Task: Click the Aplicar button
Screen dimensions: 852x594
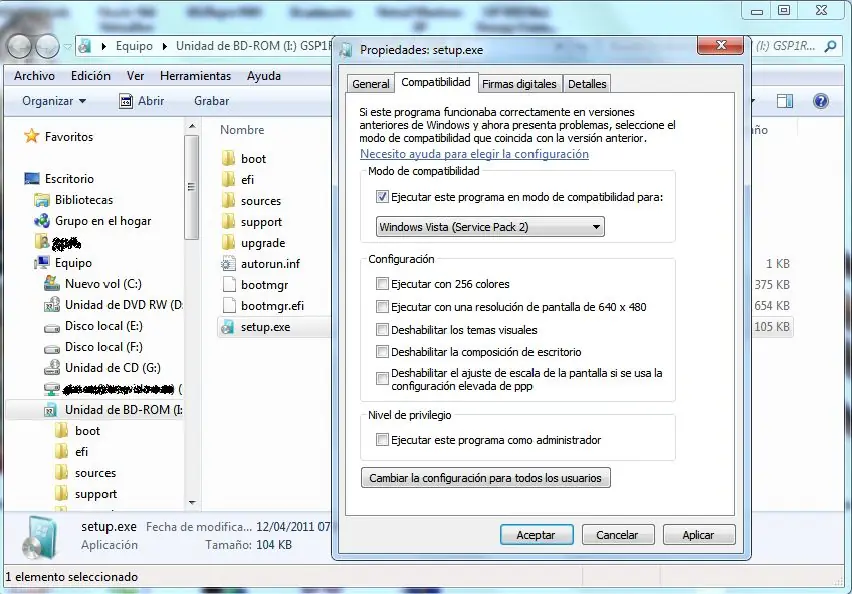Action: tap(699, 534)
